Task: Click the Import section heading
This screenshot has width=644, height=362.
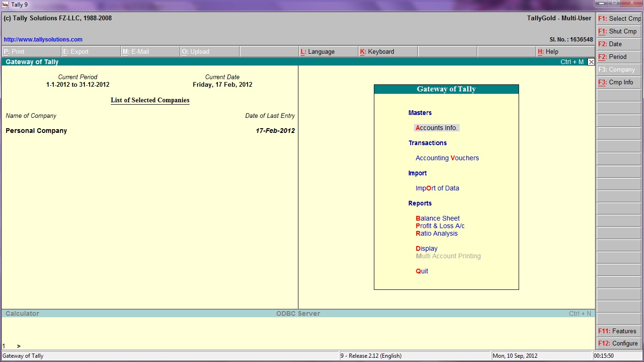Action: coord(418,173)
